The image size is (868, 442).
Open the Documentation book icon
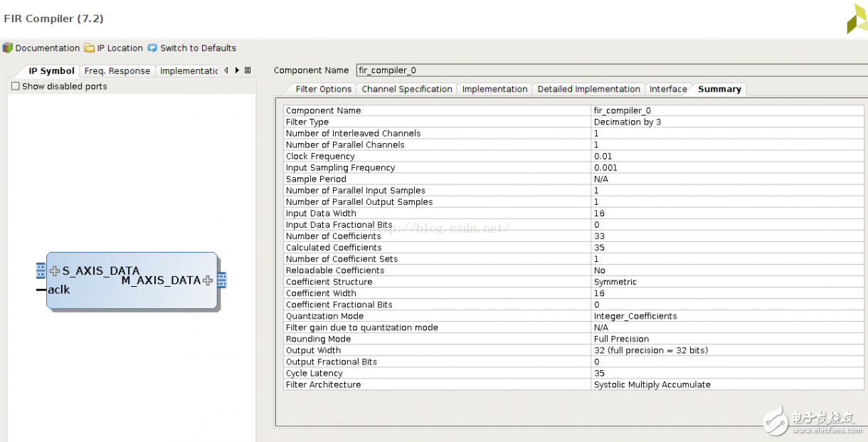click(8, 48)
